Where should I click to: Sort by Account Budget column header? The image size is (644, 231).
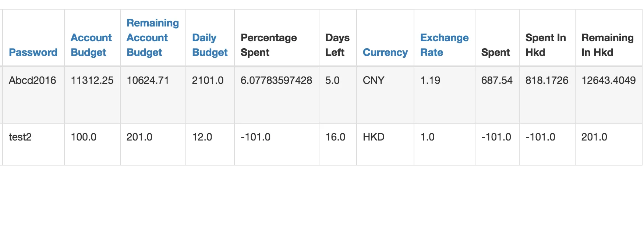click(91, 45)
